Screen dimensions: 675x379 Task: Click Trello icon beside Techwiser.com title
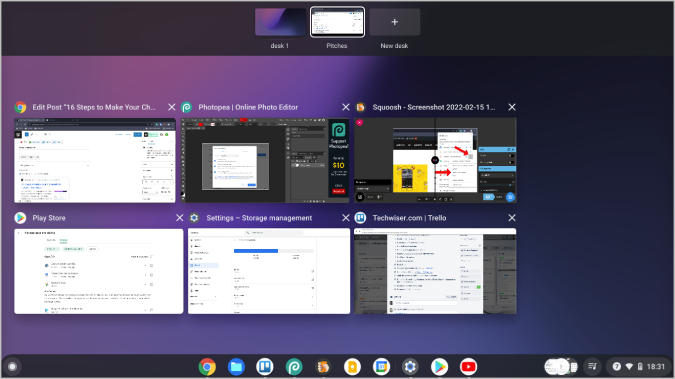click(360, 218)
